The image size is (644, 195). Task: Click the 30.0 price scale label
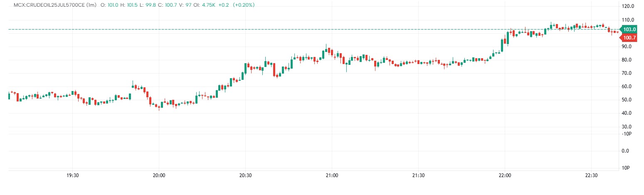coord(628,127)
